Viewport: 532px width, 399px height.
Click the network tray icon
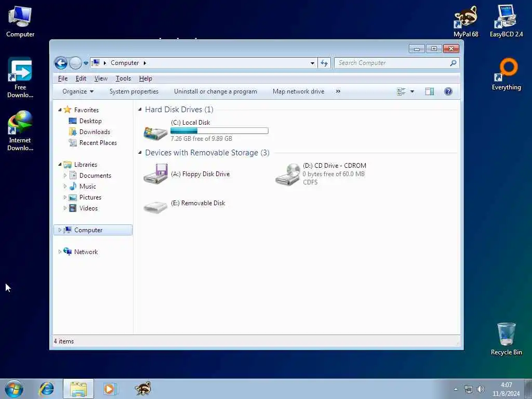point(469,390)
